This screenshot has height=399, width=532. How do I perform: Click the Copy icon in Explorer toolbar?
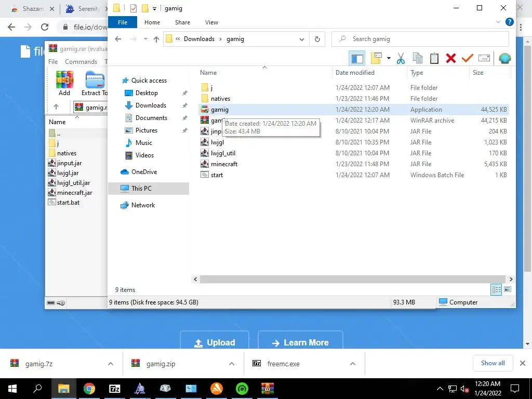click(x=418, y=58)
